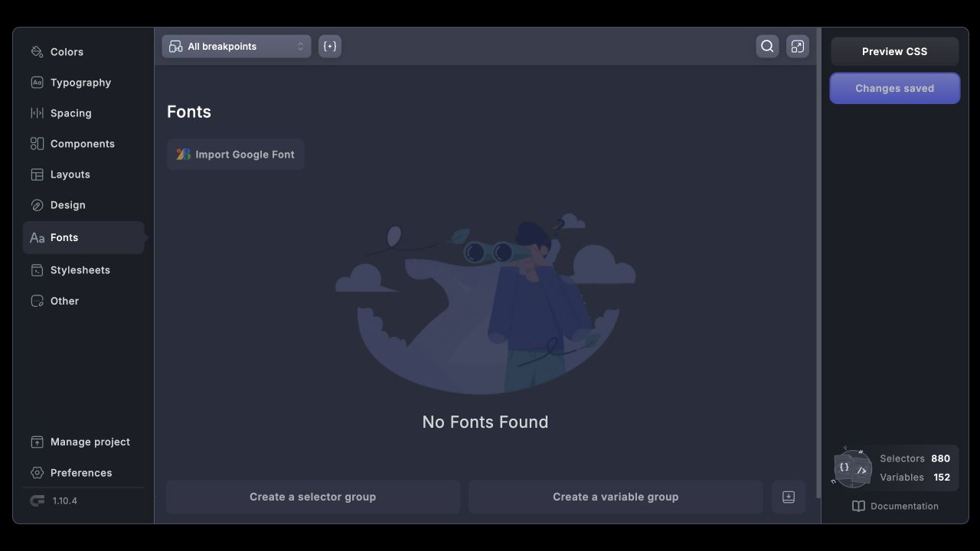
Task: Click the Preferences gear icon
Action: coord(37,473)
